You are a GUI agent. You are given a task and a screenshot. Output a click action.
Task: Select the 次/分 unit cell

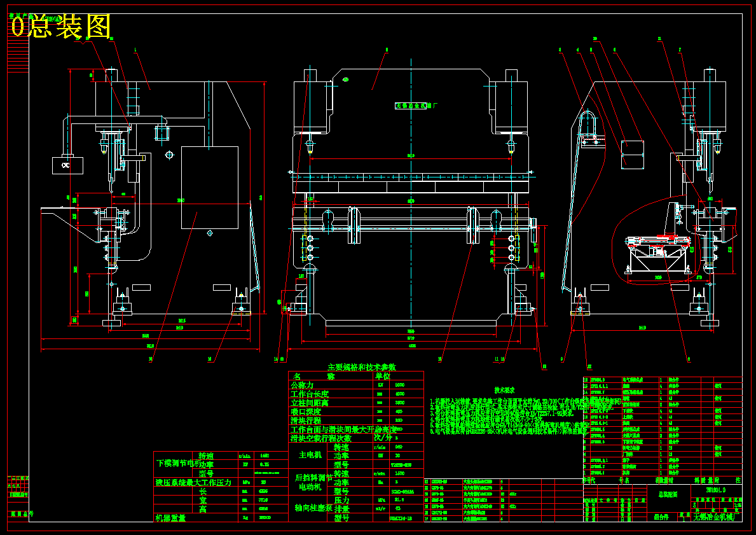pyautogui.click(x=383, y=438)
